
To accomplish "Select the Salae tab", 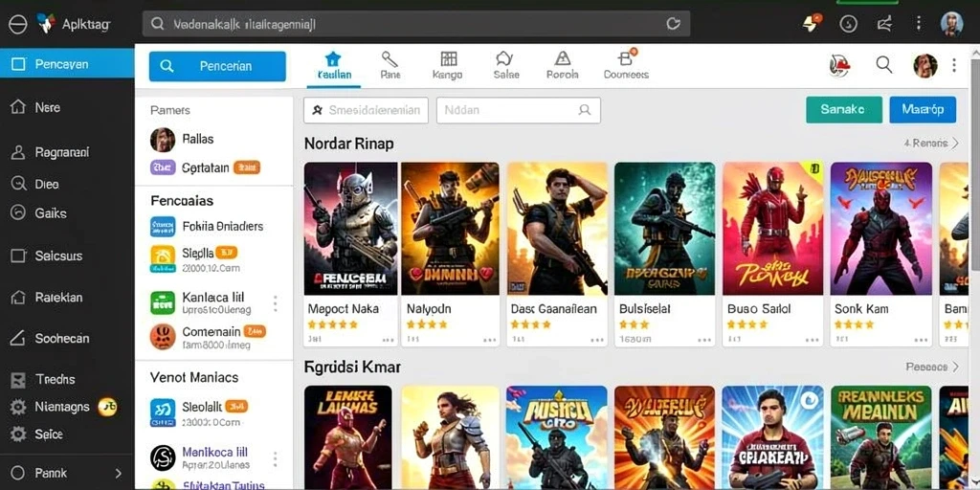I will (x=505, y=65).
